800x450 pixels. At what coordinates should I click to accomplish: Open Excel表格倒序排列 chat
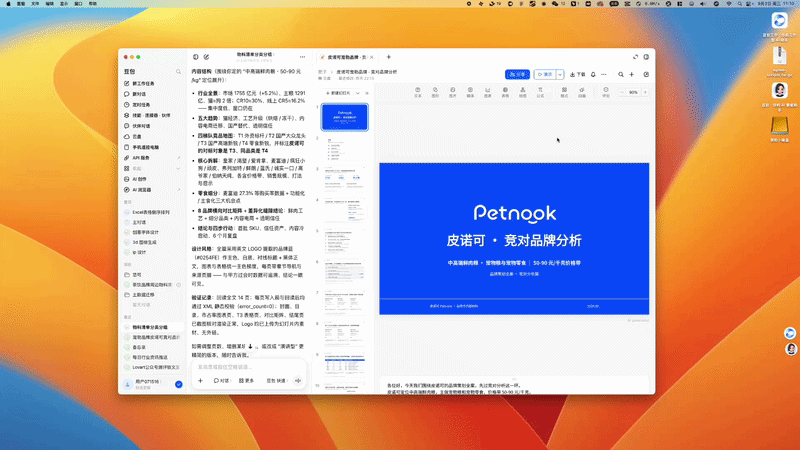tap(151, 212)
